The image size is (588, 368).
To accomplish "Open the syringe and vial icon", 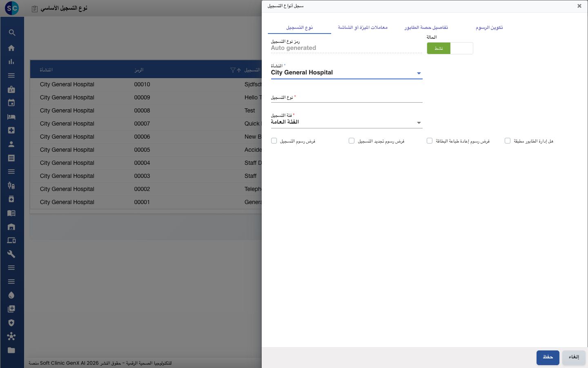I will click(x=11, y=185).
